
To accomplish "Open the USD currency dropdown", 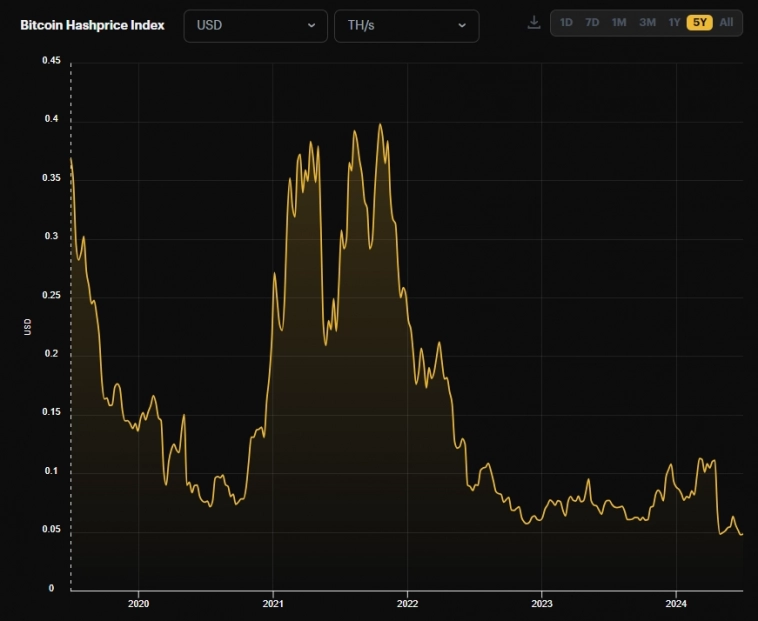I will click(x=255, y=25).
